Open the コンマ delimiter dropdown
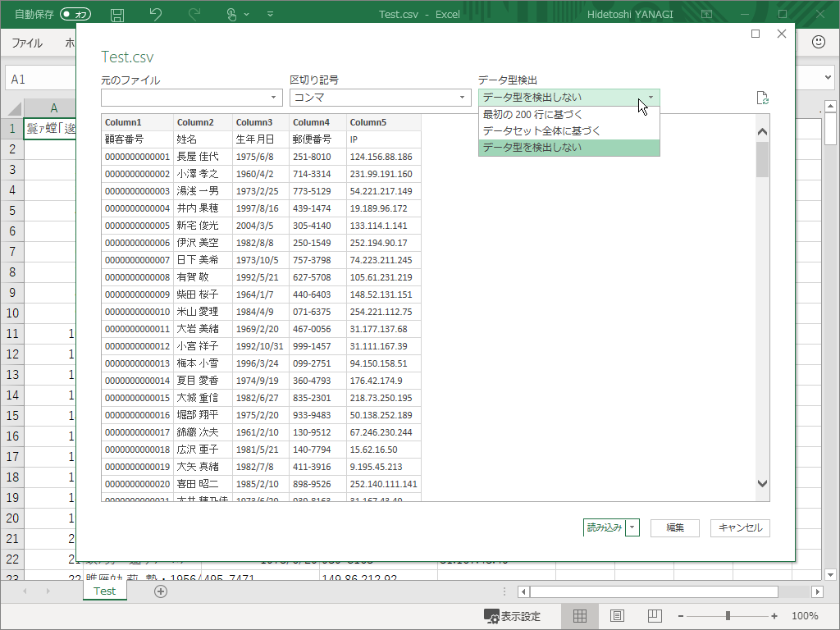 [461, 97]
